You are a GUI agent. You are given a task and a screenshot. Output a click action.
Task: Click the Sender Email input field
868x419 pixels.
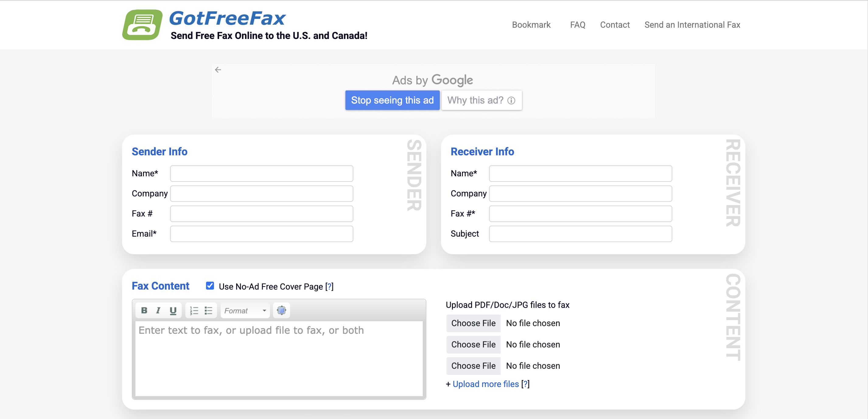(261, 234)
